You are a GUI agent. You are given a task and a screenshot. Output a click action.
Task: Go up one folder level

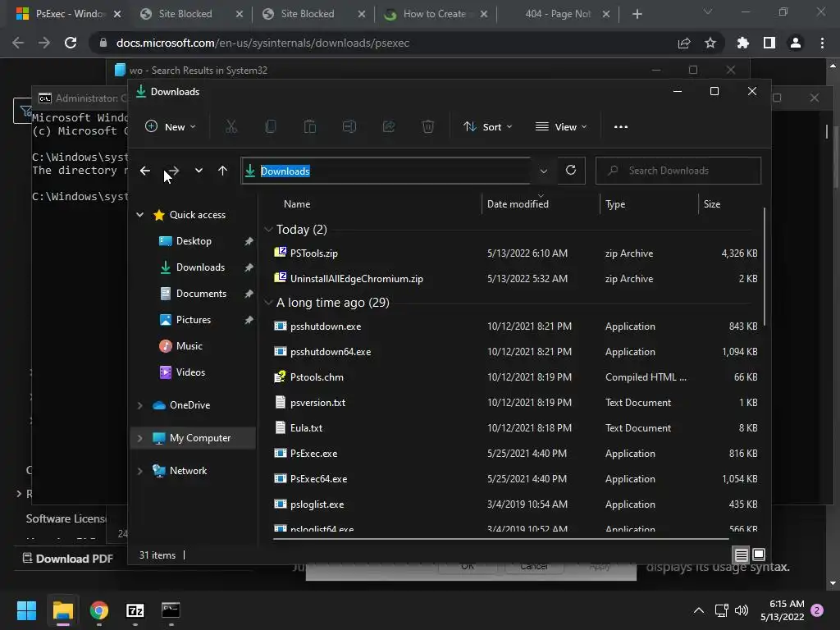coord(223,171)
